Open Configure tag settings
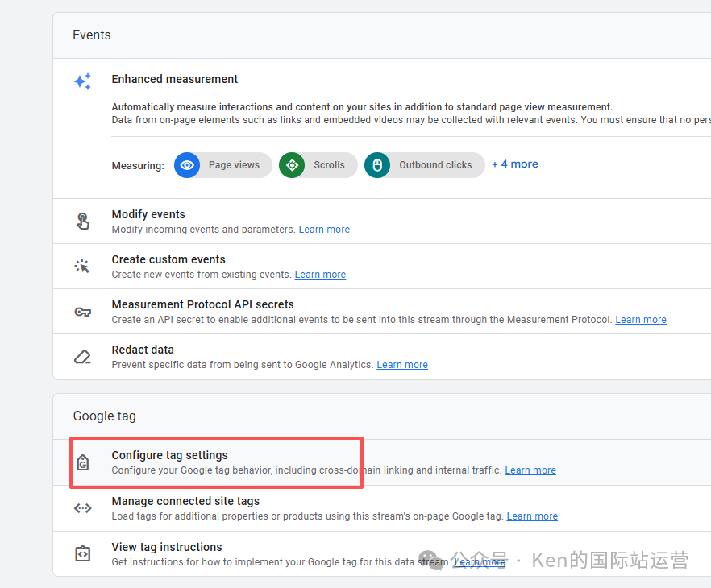The width and height of the screenshot is (711, 588). pyautogui.click(x=382, y=462)
